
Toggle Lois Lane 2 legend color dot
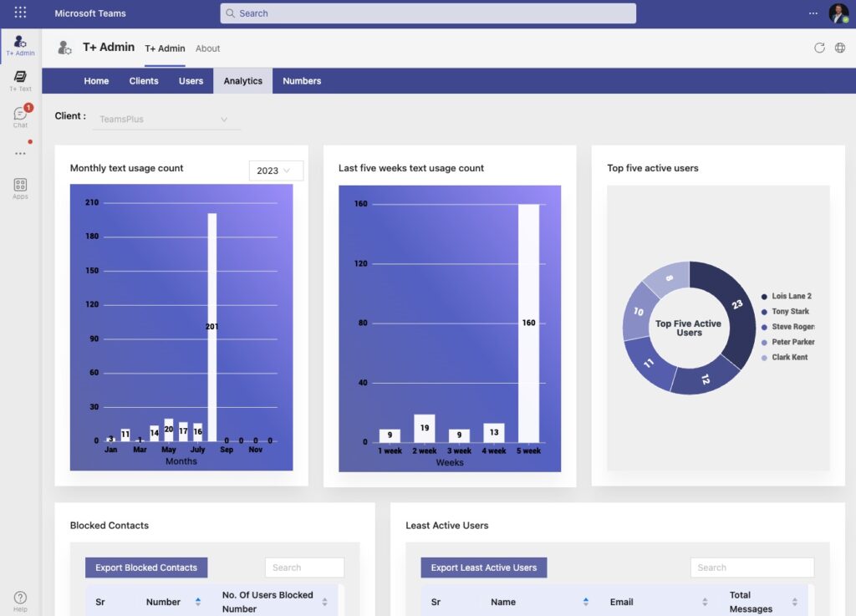tap(764, 296)
